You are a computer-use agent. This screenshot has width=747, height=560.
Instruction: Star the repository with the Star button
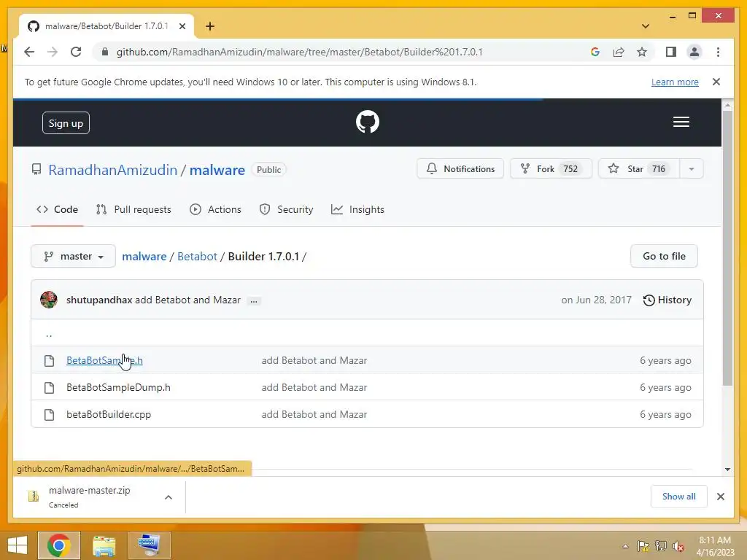(x=638, y=168)
